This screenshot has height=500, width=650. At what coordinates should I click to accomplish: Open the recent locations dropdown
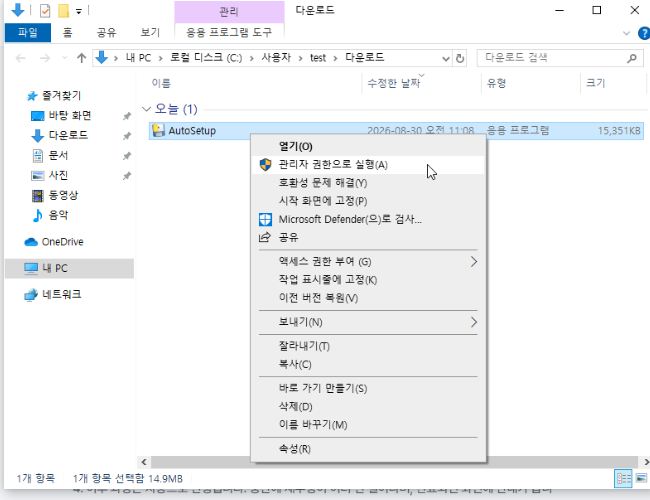[64, 58]
